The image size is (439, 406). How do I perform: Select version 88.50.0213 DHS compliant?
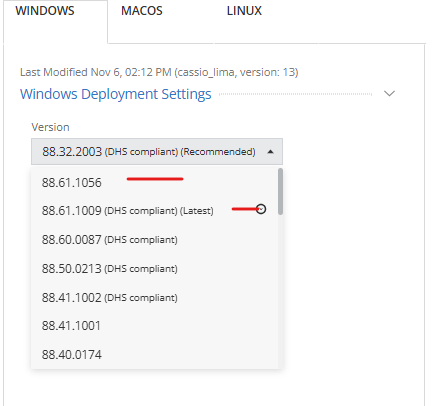[x=154, y=269]
